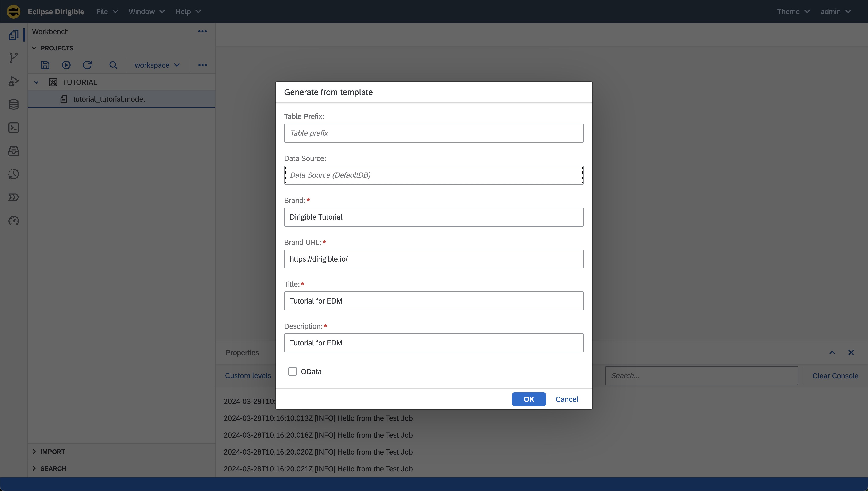The image size is (868, 491).
Task: Enable the OData checkbox
Action: click(x=293, y=372)
